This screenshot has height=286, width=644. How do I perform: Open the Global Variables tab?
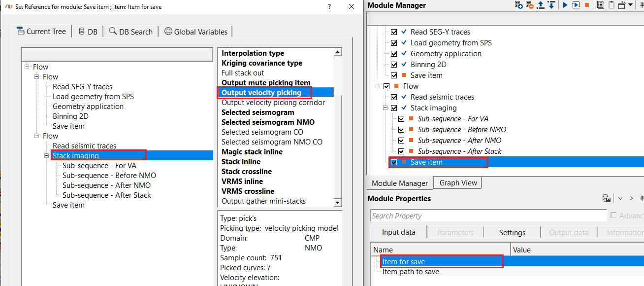[196, 32]
